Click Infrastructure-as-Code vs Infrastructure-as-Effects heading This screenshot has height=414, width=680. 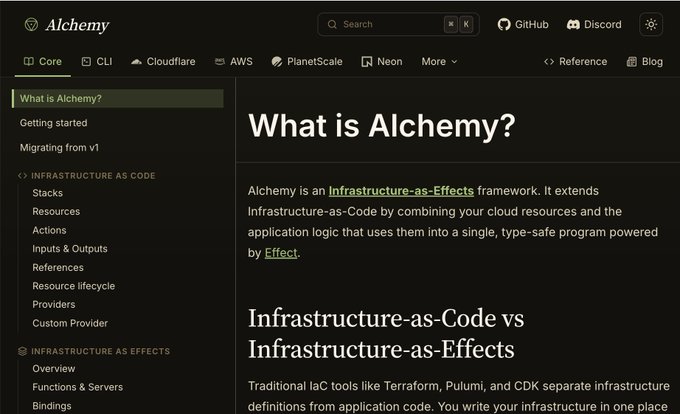click(x=386, y=333)
